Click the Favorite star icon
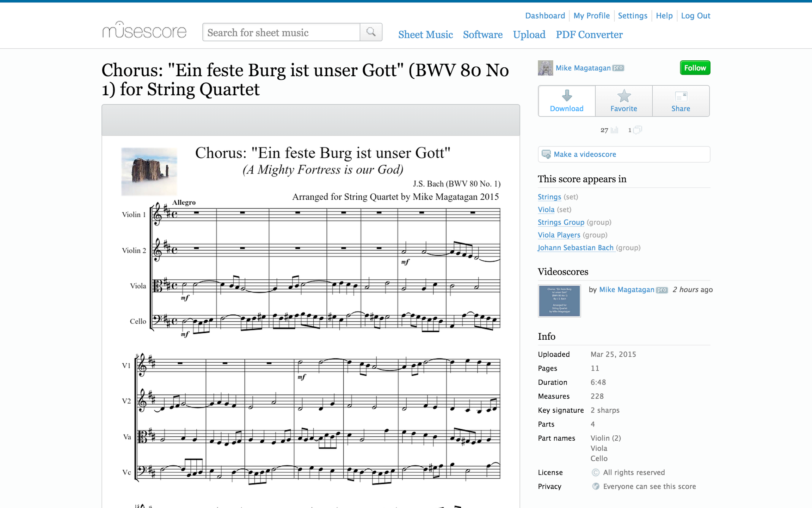 tap(624, 96)
